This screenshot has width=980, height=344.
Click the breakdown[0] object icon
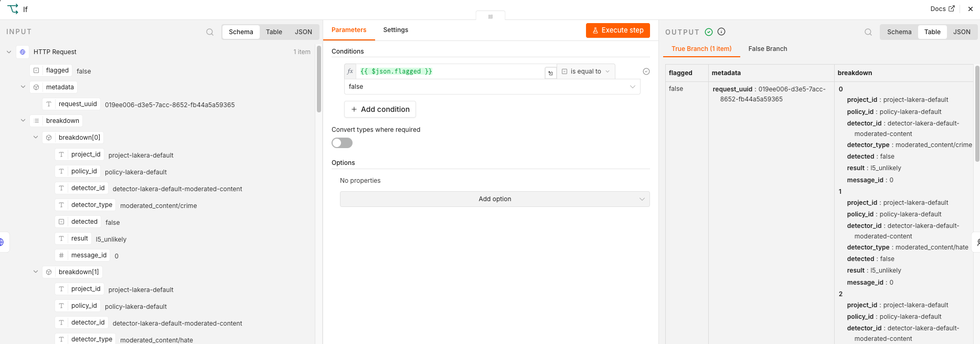point(49,138)
